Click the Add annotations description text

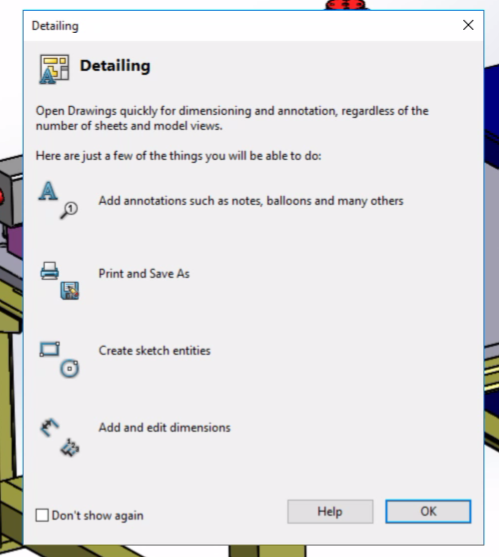coord(251,201)
